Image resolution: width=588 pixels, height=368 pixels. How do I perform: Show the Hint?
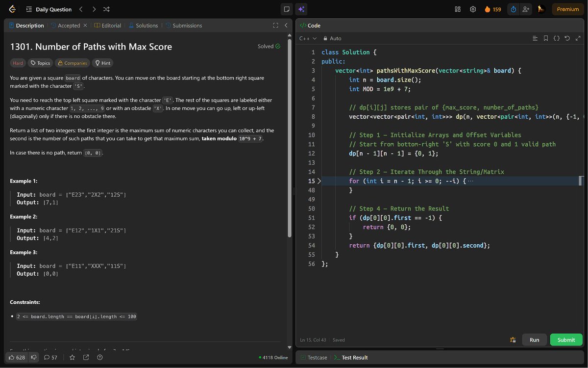click(103, 63)
